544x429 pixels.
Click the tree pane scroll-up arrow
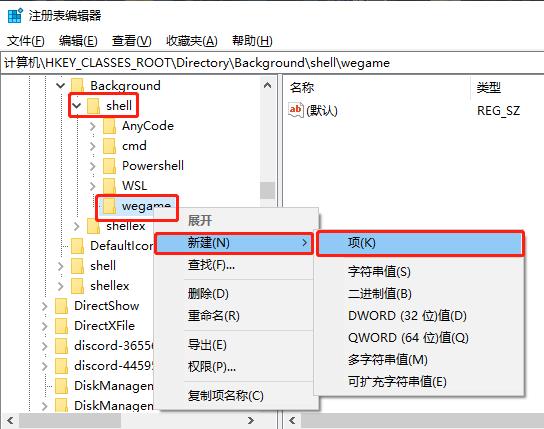pos(267,85)
